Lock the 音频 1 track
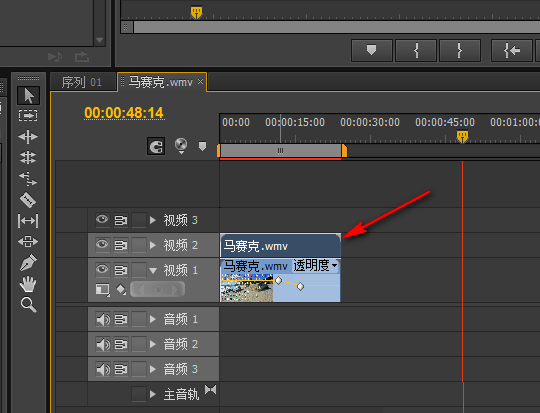 coord(139,320)
